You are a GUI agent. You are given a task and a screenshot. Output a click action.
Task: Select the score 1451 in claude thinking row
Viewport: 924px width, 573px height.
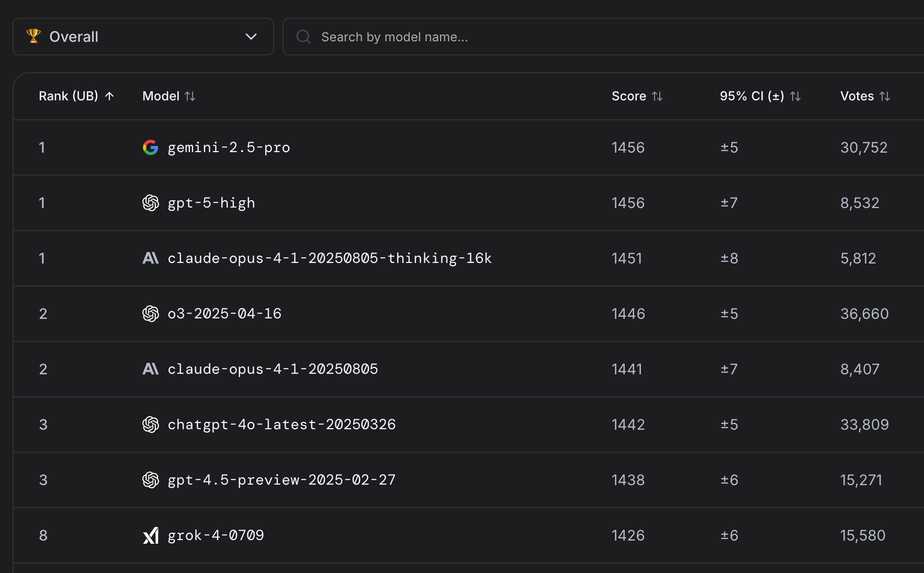click(x=627, y=258)
